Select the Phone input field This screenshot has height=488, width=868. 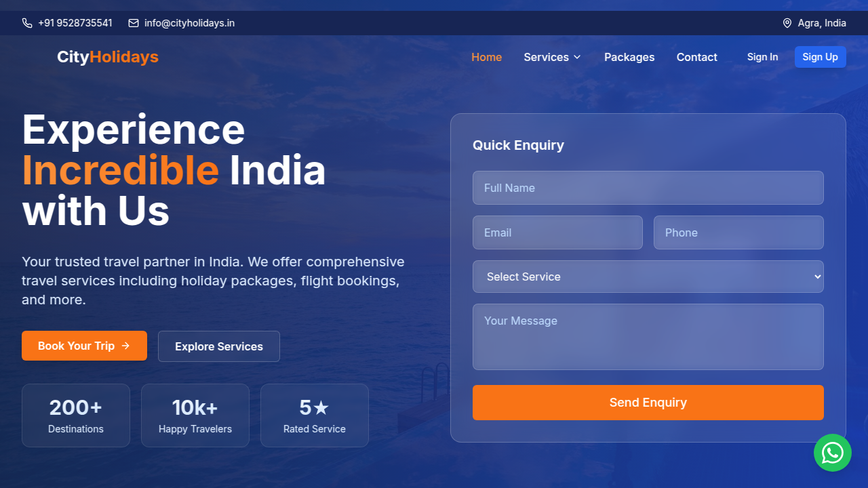tap(738, 232)
